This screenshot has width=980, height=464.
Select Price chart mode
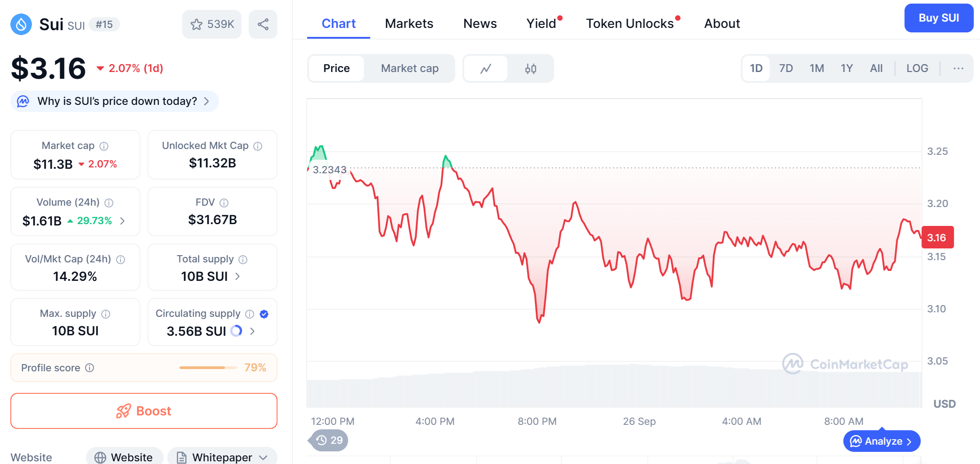[x=336, y=68]
